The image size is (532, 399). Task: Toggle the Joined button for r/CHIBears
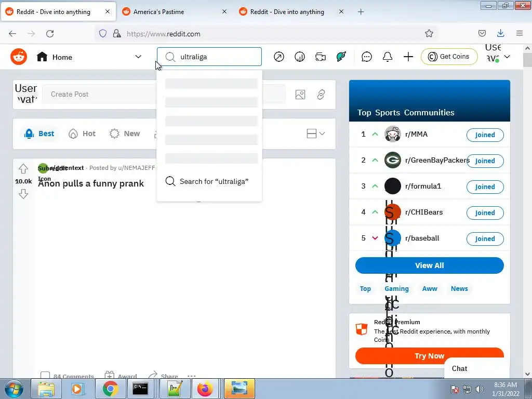point(485,212)
